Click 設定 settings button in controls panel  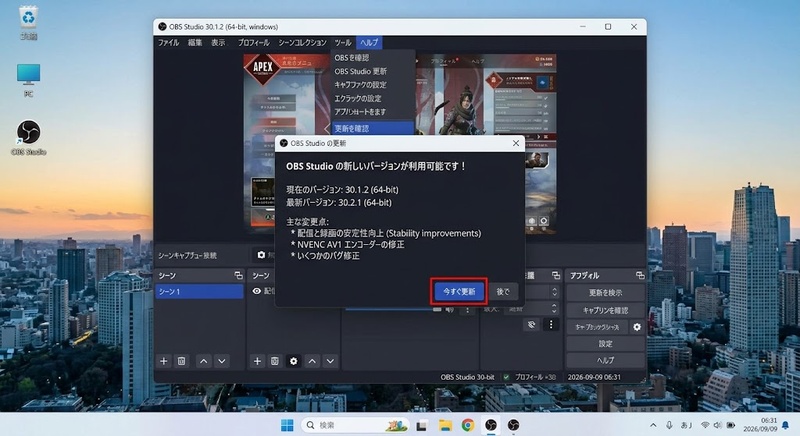605,344
